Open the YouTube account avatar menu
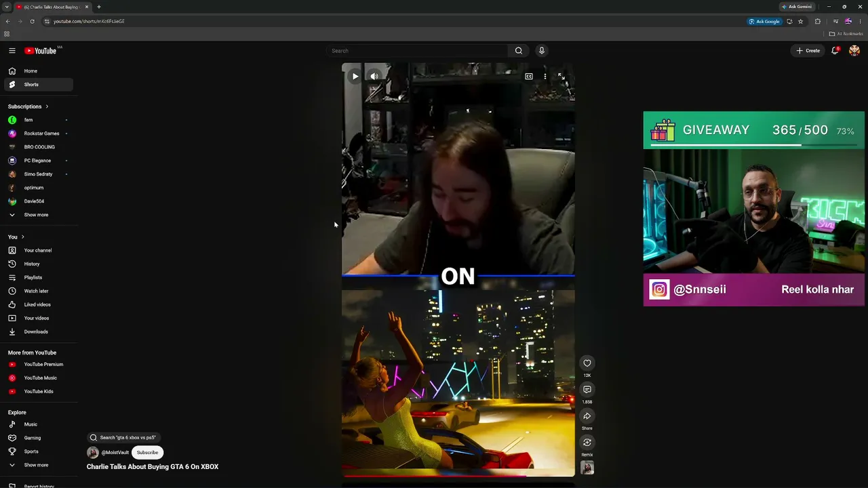The height and width of the screenshot is (488, 868). 854,51
